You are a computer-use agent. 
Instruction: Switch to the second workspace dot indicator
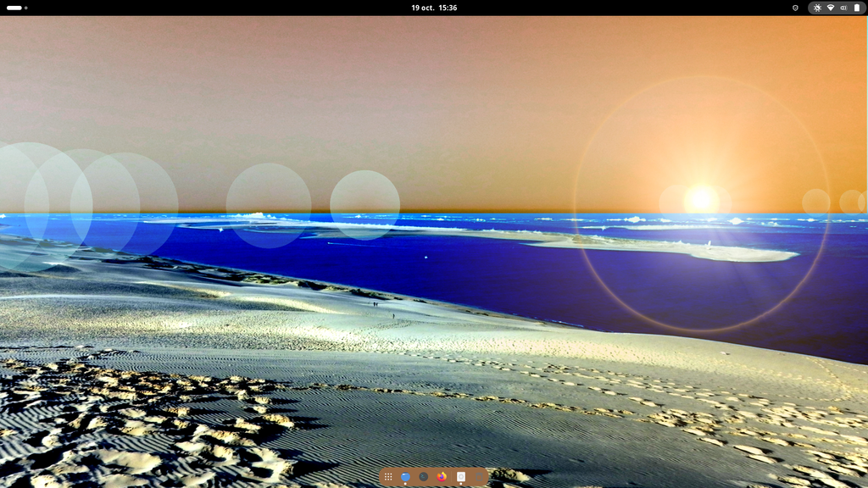26,8
